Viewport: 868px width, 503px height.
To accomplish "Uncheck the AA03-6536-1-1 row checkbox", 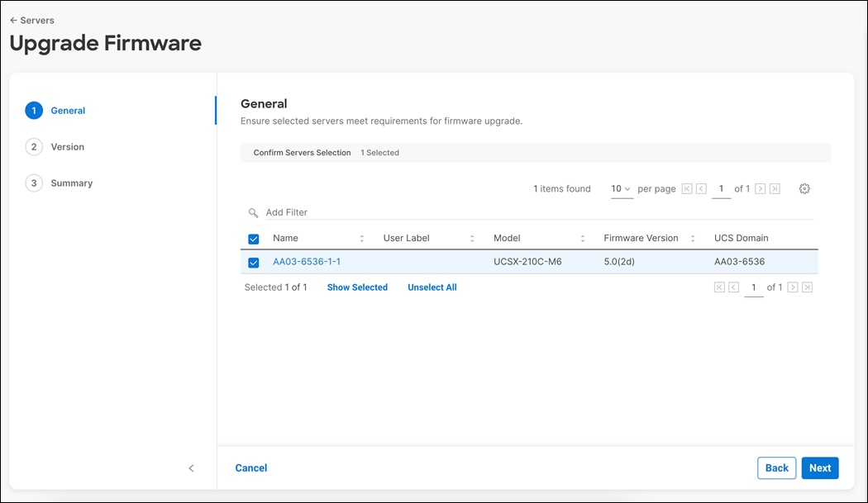I will [253, 262].
